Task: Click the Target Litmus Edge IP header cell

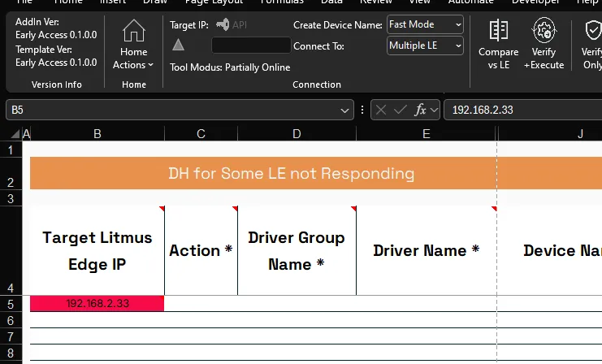Action: (x=97, y=251)
